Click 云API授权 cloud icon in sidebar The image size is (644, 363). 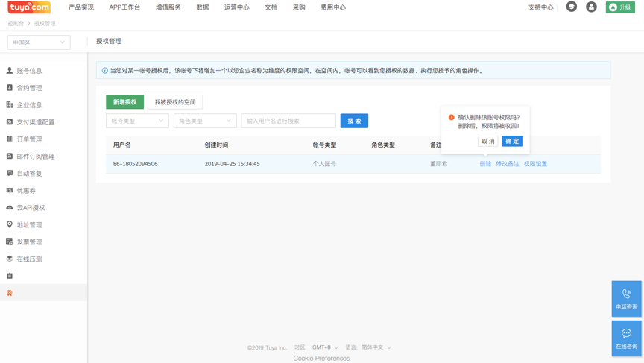tap(10, 207)
